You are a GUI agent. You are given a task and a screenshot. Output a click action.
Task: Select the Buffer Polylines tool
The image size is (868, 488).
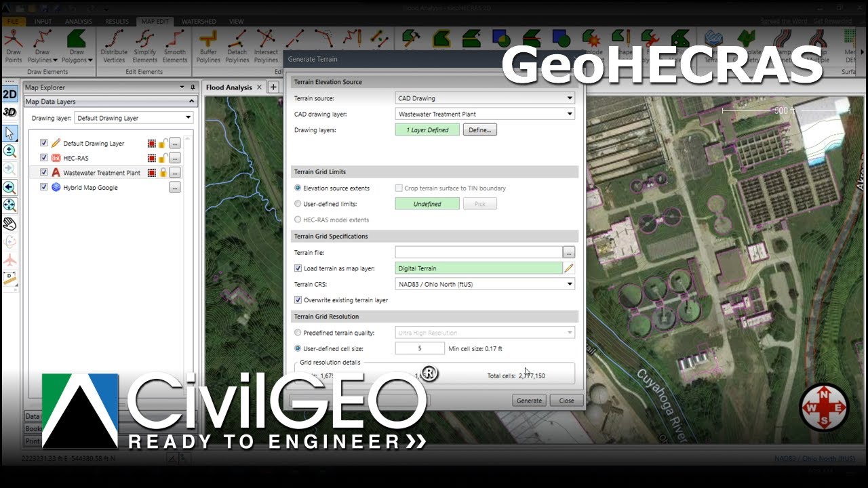208,46
